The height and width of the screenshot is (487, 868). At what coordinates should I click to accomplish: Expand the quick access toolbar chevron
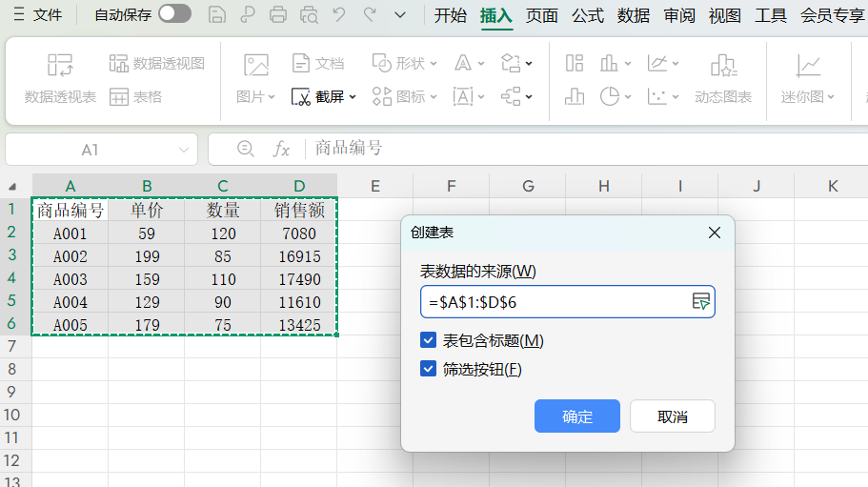pyautogui.click(x=400, y=15)
